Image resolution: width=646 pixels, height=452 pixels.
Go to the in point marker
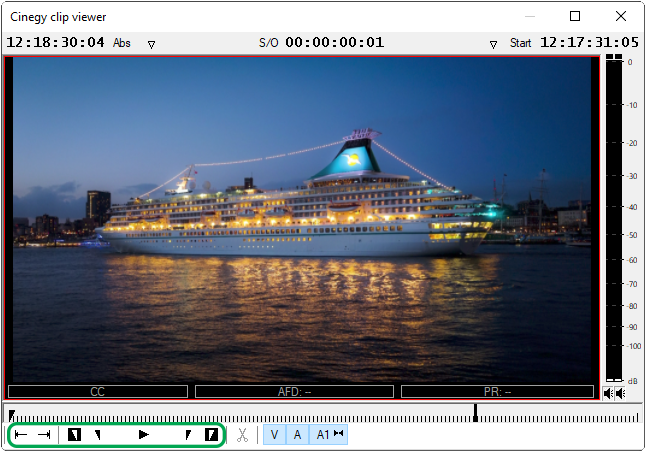pos(98,435)
